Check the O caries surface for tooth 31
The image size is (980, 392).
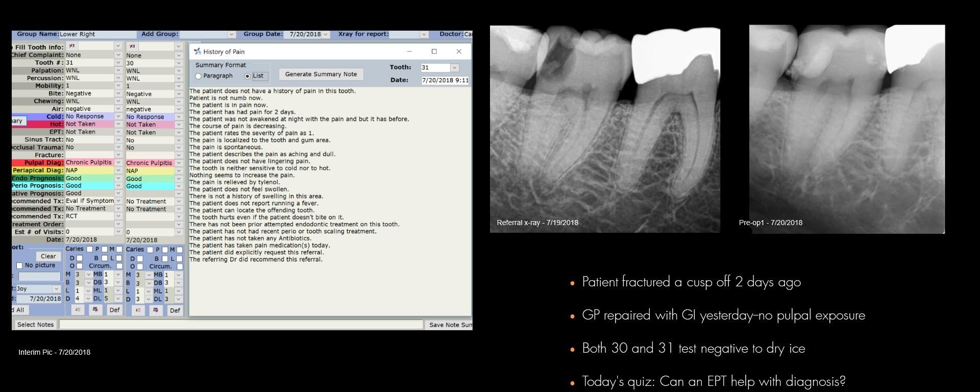pos(80,266)
